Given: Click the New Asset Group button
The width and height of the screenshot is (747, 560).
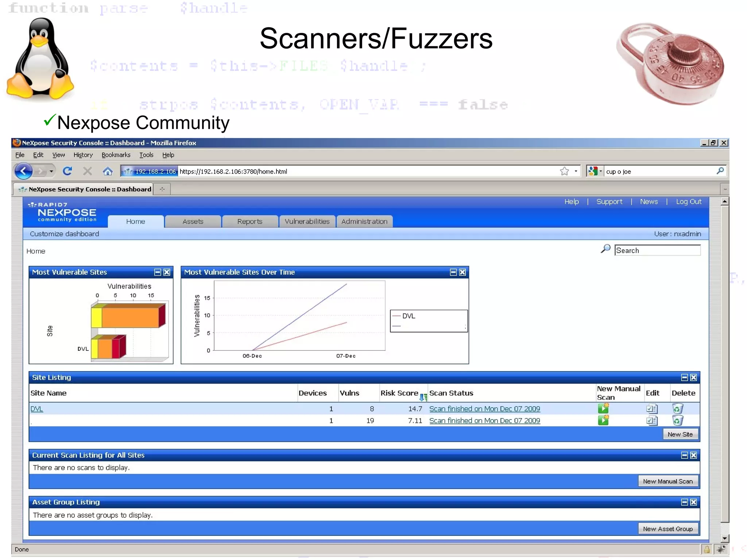Looking at the screenshot, I should [667, 529].
